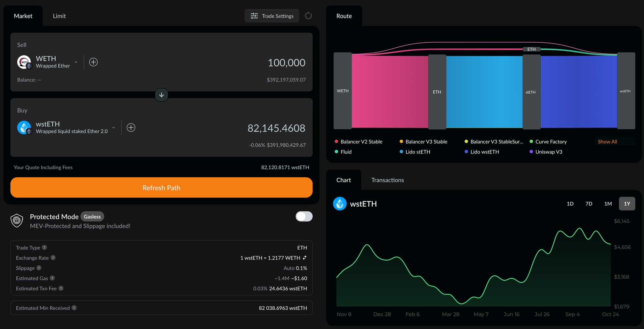Click the Uniswap V3 legend dot
Viewport: 644px width, 329px height.
click(x=531, y=152)
